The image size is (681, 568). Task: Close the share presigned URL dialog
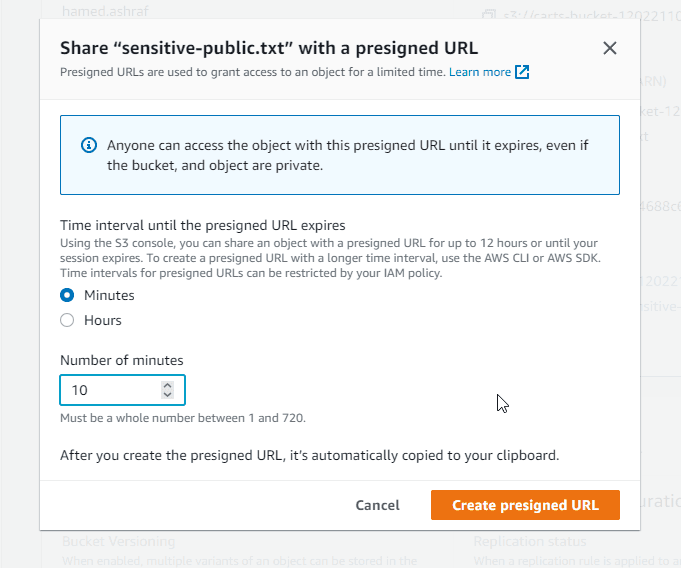(610, 48)
